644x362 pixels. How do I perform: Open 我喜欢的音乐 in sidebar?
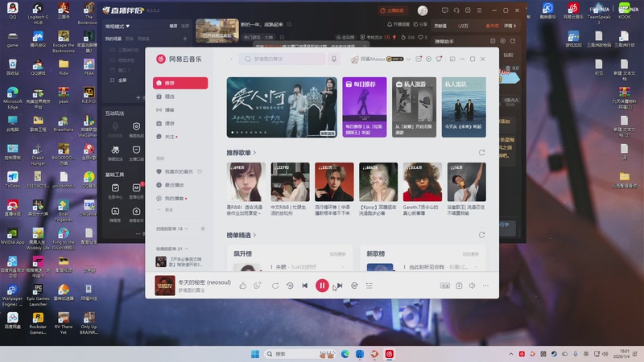click(179, 171)
